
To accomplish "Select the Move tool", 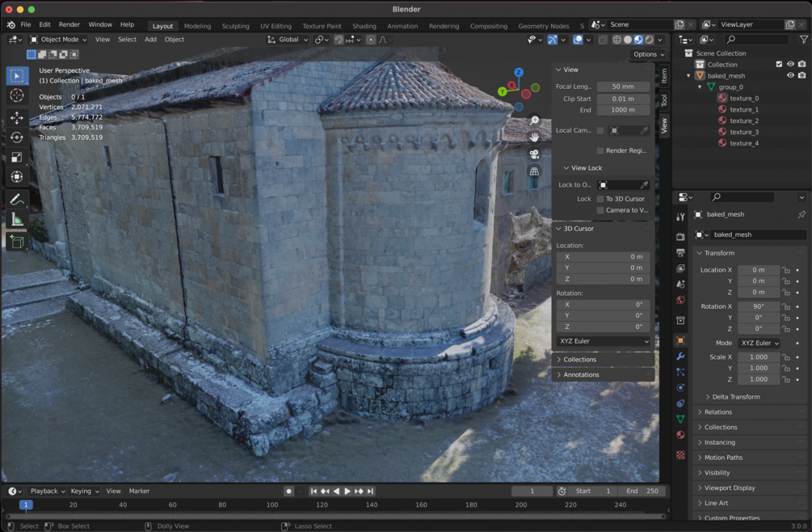I will (17, 118).
